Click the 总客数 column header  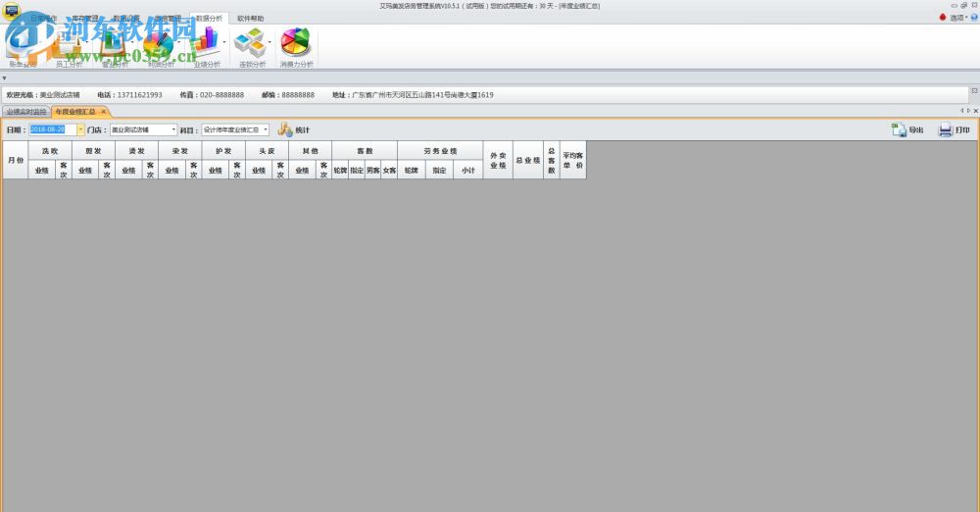pos(551,160)
